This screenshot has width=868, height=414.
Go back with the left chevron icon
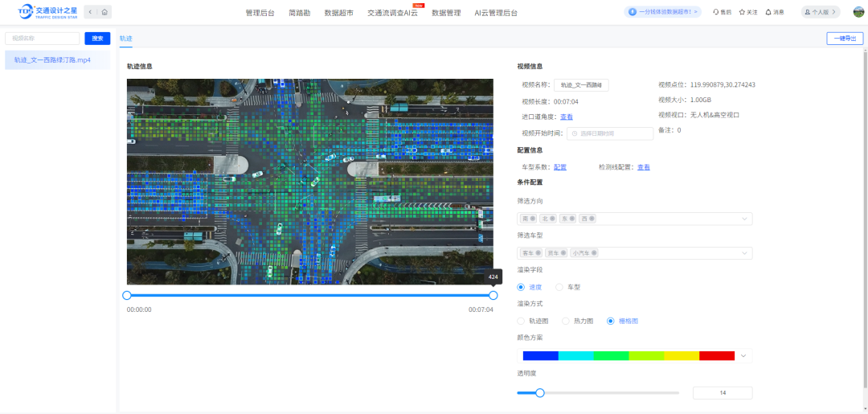90,11
